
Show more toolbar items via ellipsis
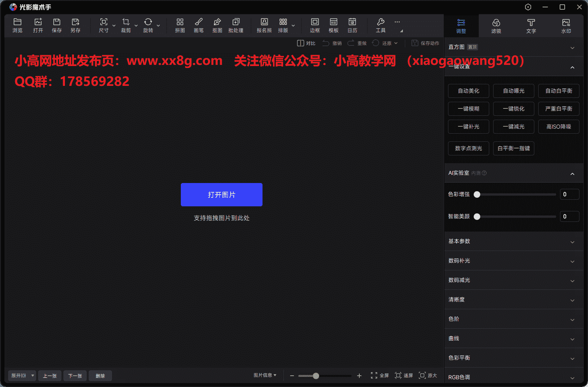397,22
